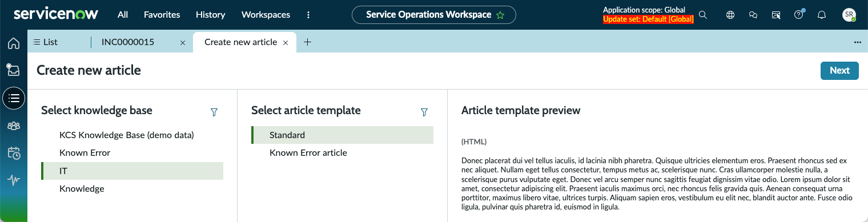868x222 pixels.
Task: Open the activity pulse sidebar icon
Action: (14, 180)
